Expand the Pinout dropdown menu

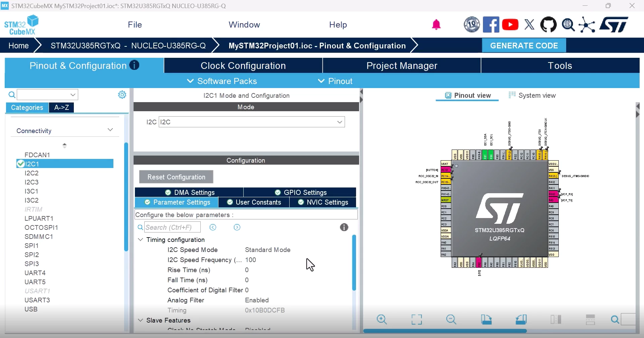click(x=335, y=81)
